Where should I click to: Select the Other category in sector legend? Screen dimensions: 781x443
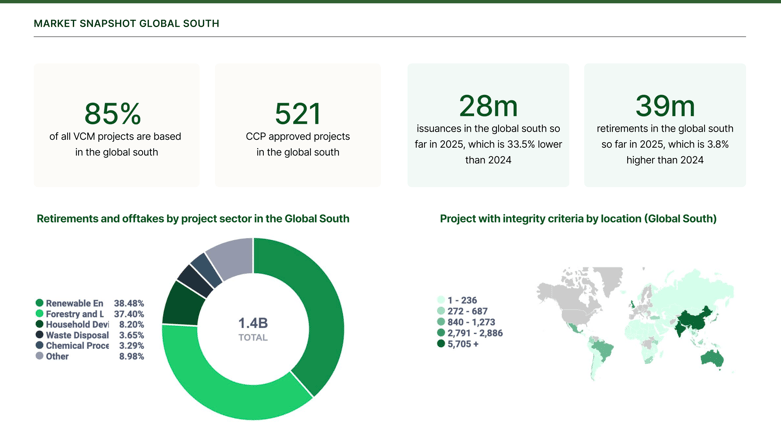(58, 356)
